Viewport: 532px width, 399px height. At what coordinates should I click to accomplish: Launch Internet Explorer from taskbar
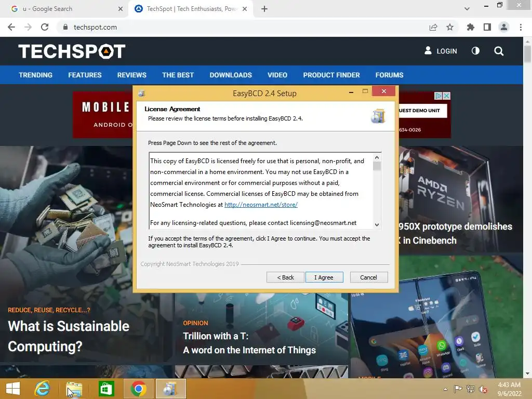tap(42, 389)
